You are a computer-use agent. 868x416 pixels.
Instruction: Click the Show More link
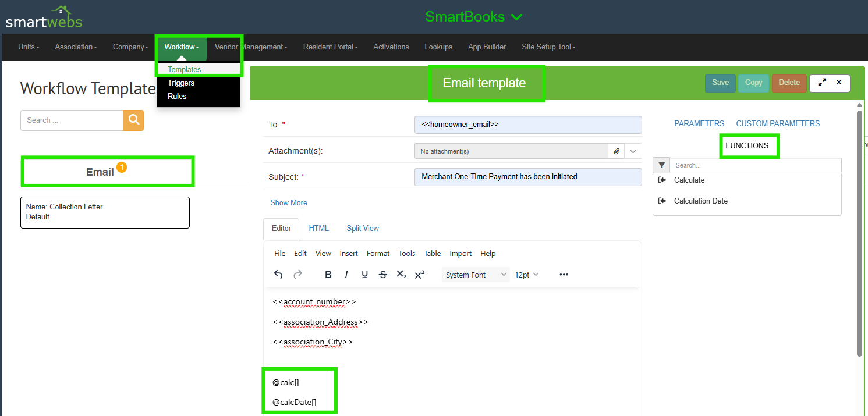click(x=289, y=203)
